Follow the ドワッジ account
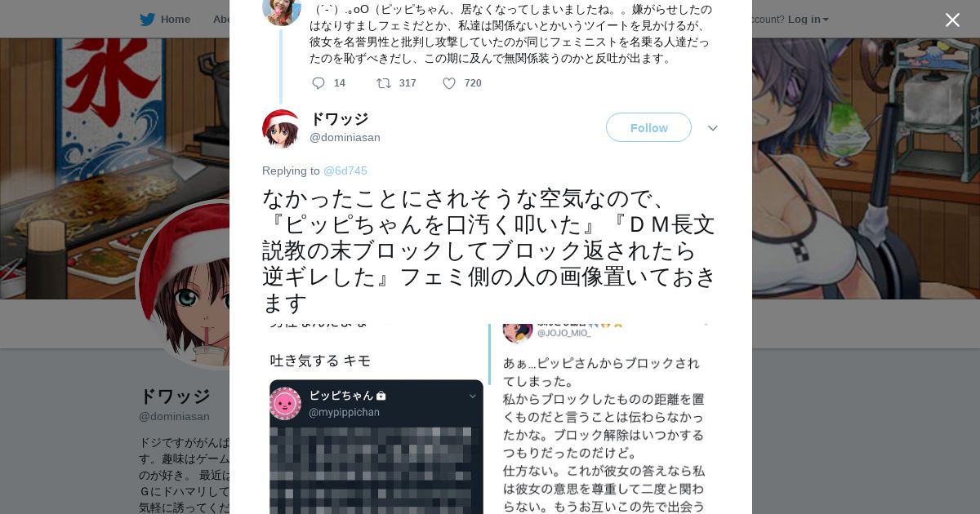The height and width of the screenshot is (514, 980). coord(648,127)
